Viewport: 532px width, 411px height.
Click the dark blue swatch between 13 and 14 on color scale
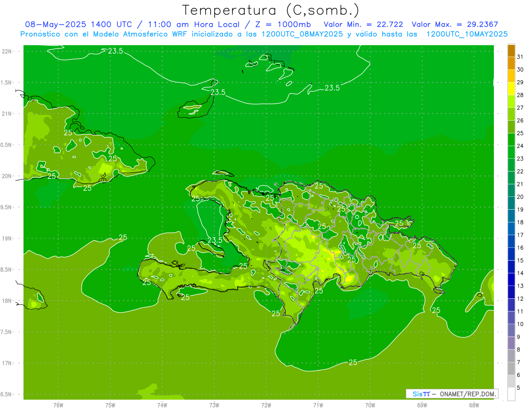[511, 279]
